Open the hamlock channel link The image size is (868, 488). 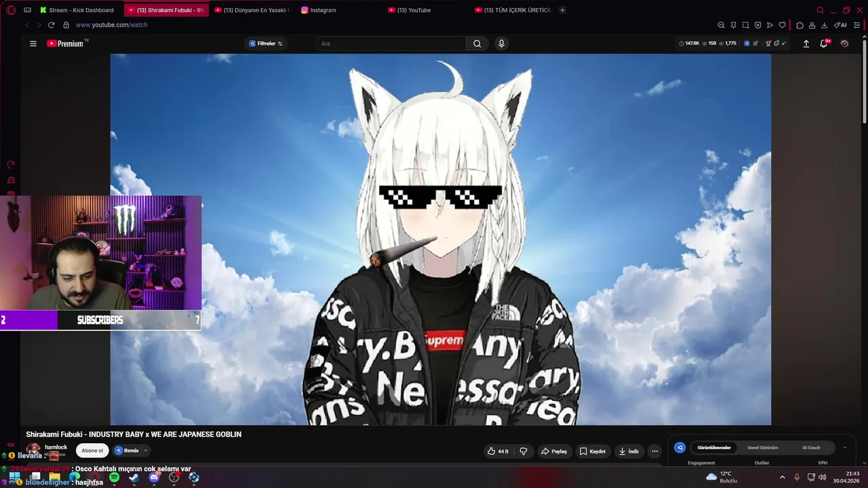point(56,447)
